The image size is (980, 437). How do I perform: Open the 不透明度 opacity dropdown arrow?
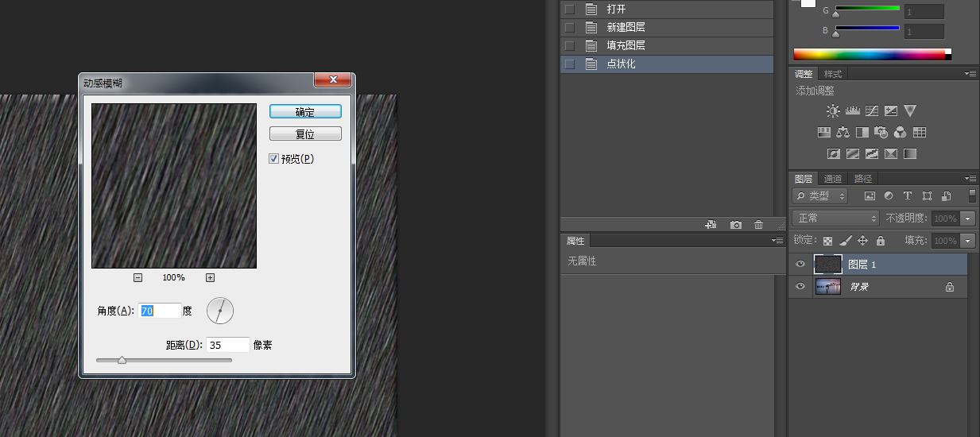click(x=968, y=218)
